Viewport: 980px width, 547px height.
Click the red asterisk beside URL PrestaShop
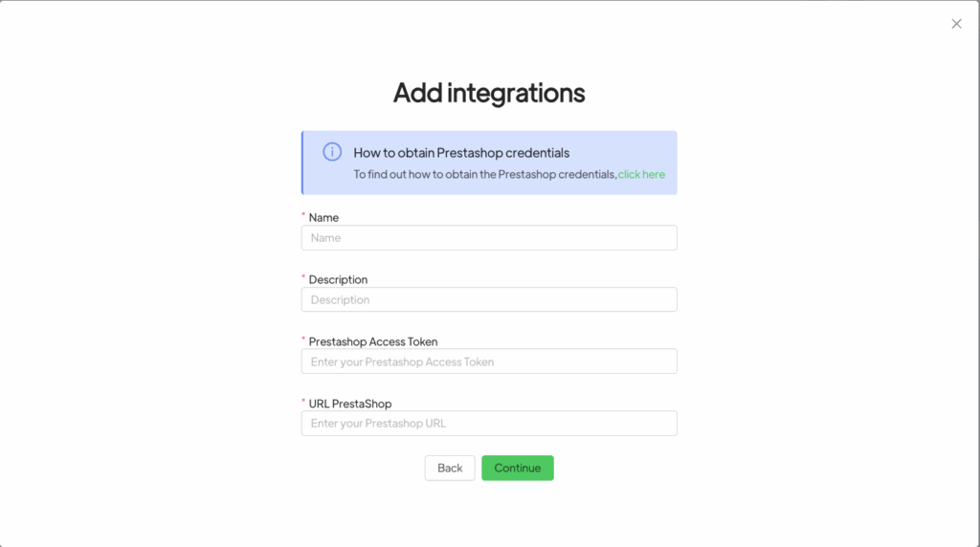(303, 403)
